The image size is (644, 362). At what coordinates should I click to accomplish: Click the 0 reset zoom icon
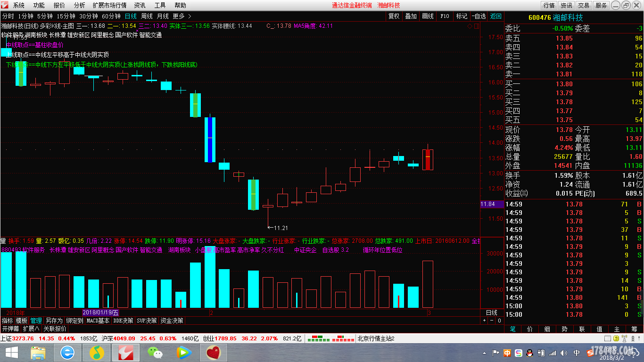point(499,321)
